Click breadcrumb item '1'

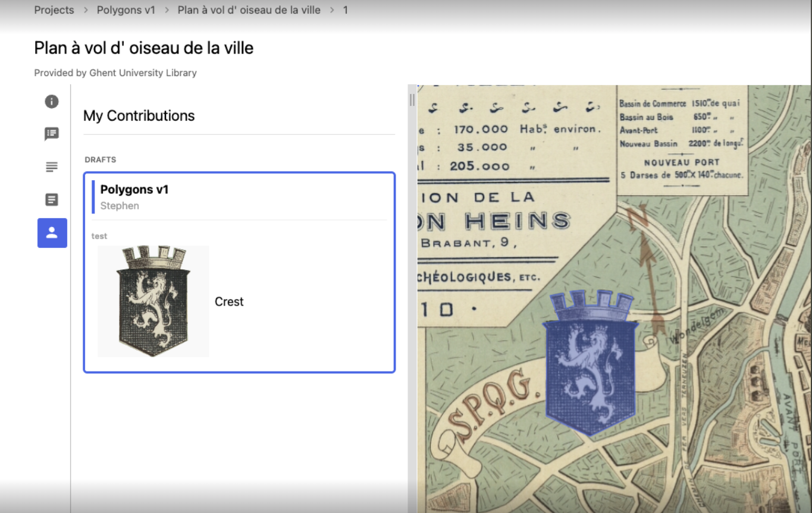tap(346, 10)
